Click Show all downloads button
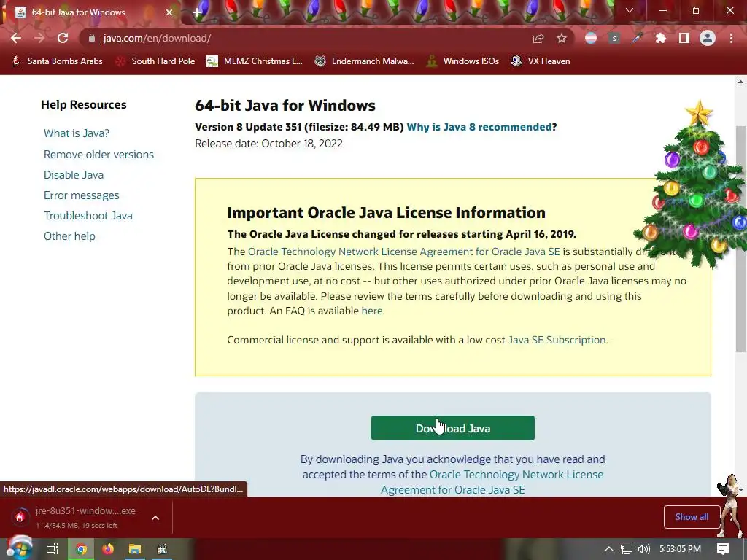Viewport: 747px width, 560px height. 692,517
